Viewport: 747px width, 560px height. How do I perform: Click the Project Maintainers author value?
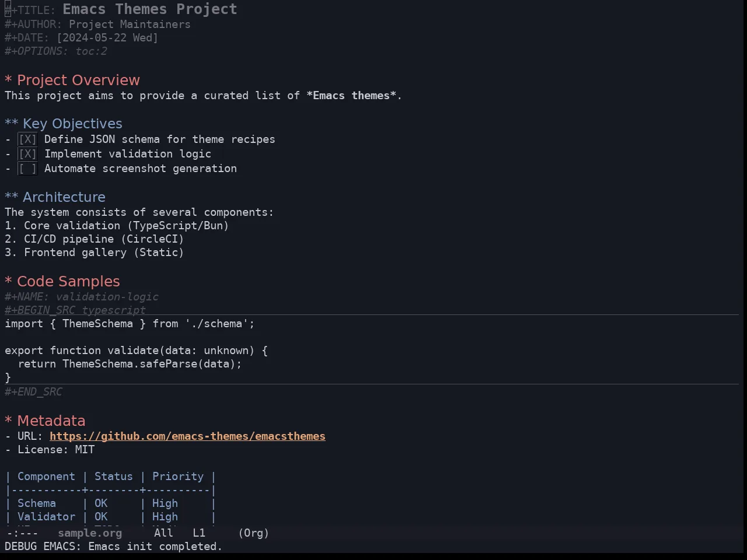(130, 24)
